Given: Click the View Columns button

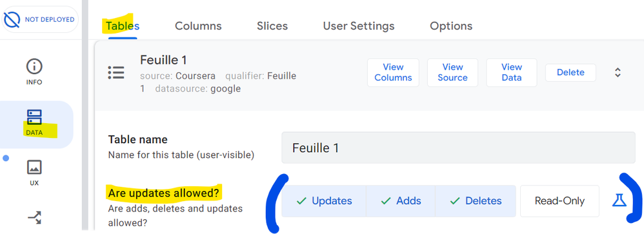Looking at the screenshot, I should (x=393, y=73).
